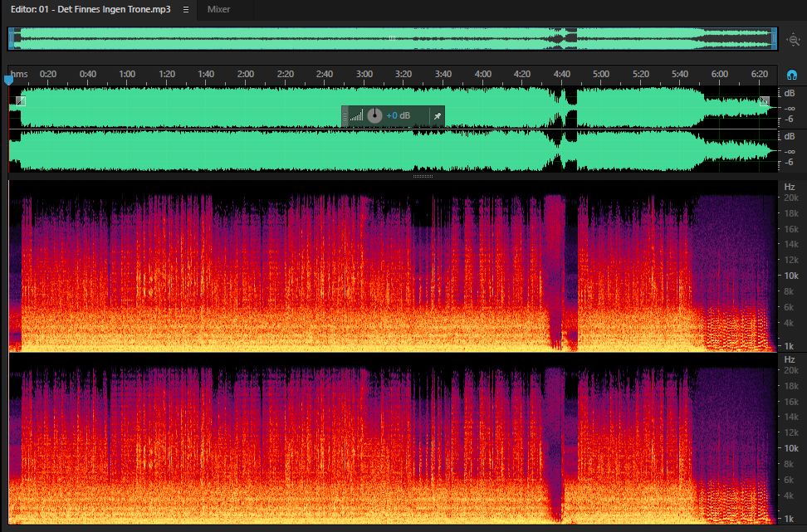Image resolution: width=807 pixels, height=532 pixels.
Task: Click the dB label of the upper waveform channel
Action: (790, 93)
